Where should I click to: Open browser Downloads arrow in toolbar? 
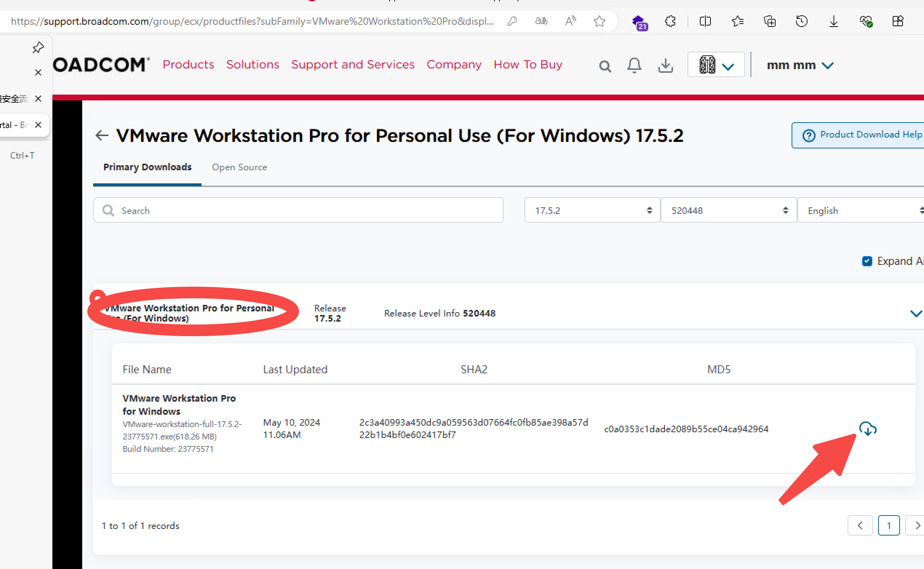coord(833,21)
